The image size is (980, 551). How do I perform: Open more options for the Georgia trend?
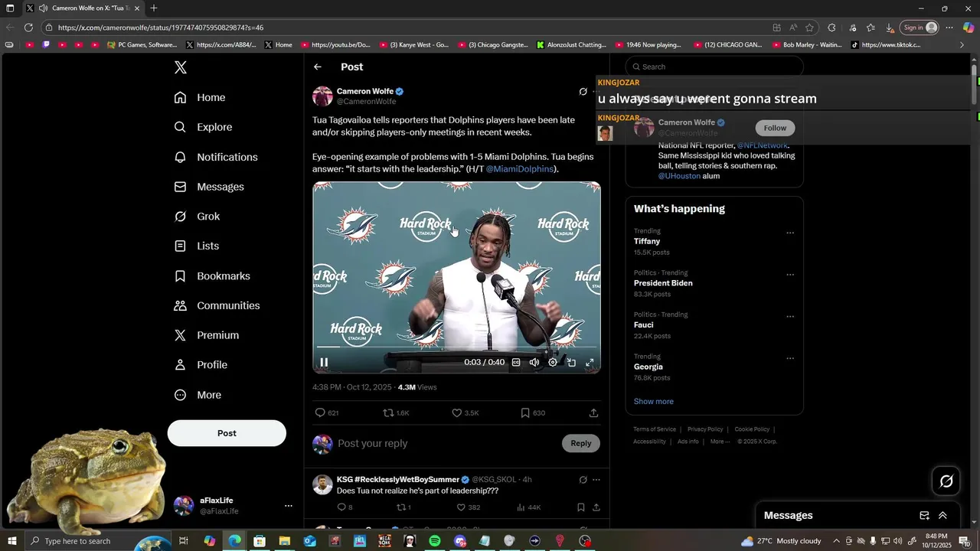(790, 358)
